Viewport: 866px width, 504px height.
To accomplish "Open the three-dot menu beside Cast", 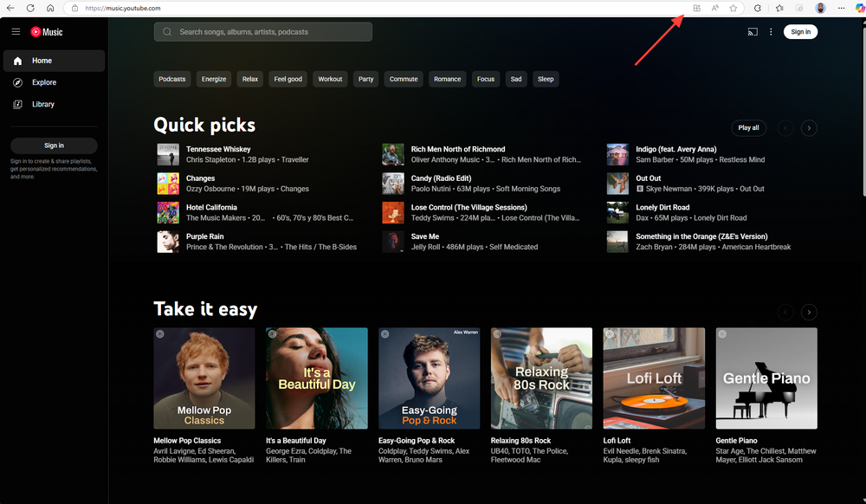I will (771, 31).
